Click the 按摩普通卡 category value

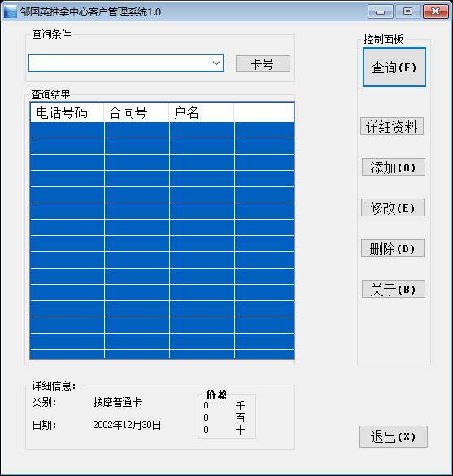click(x=117, y=403)
